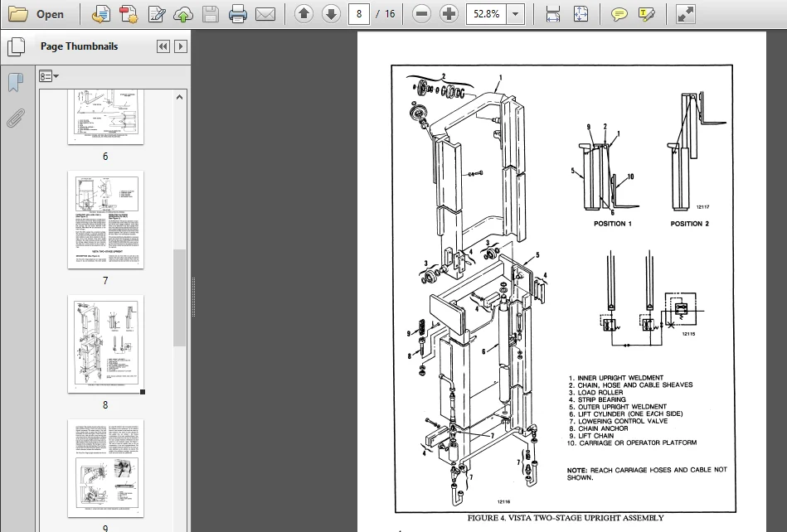Select page 7 thumbnail
The image size is (787, 532).
[105, 220]
